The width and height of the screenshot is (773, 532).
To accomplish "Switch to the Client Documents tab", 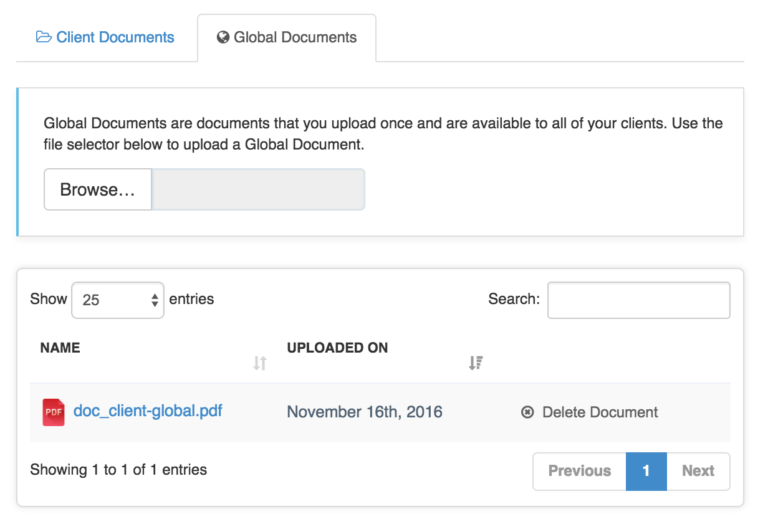I will pyautogui.click(x=105, y=37).
